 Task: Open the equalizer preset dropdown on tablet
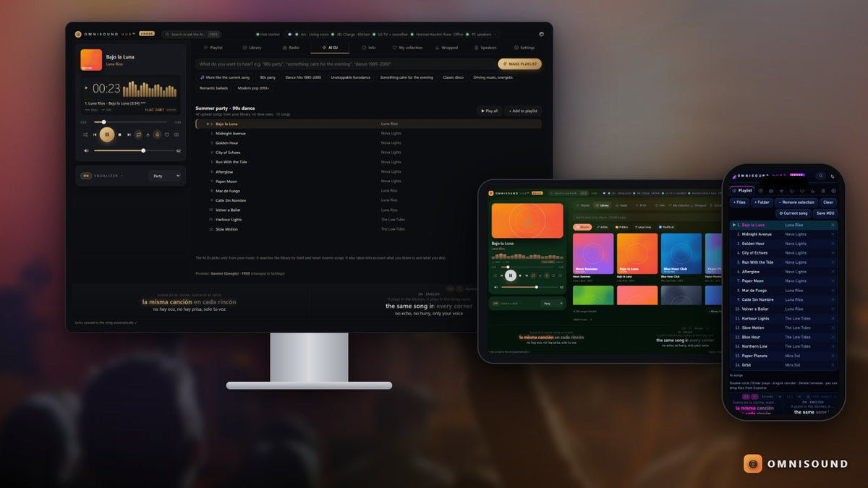pos(553,304)
